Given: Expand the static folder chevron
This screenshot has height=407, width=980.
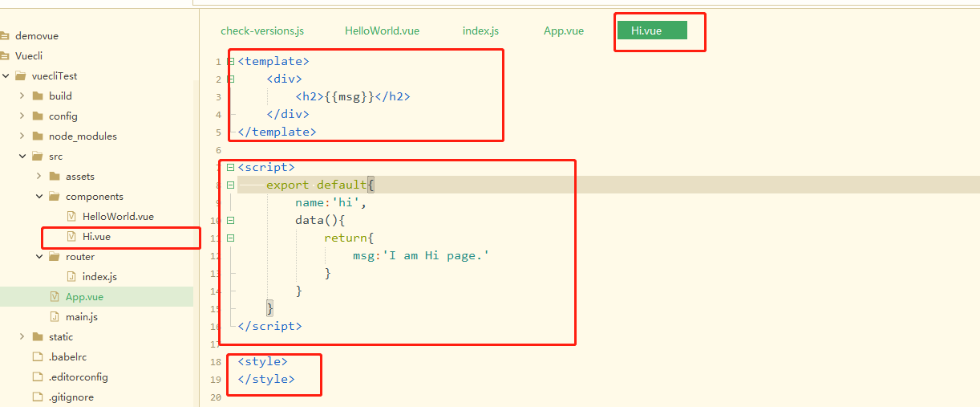Looking at the screenshot, I should point(22,336).
